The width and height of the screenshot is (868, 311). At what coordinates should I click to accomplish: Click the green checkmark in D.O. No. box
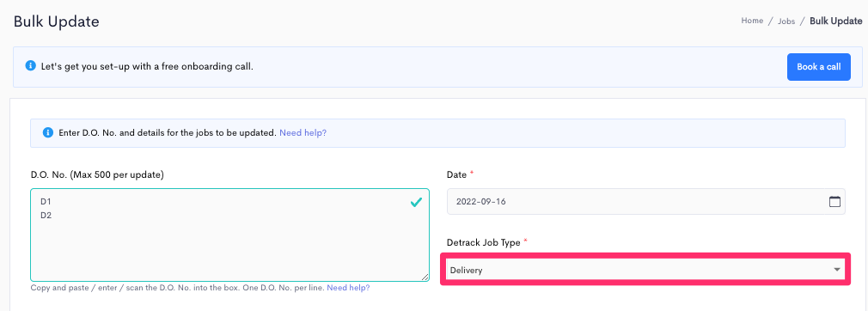(416, 203)
